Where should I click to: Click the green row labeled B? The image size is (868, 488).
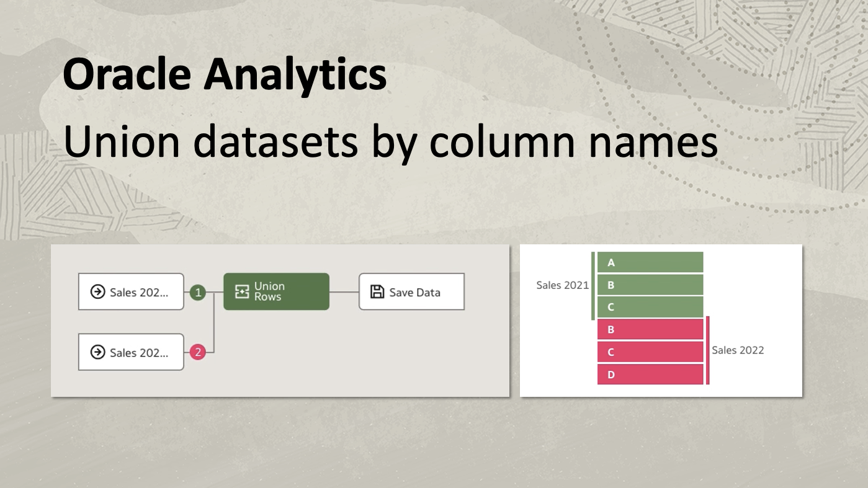coord(650,285)
